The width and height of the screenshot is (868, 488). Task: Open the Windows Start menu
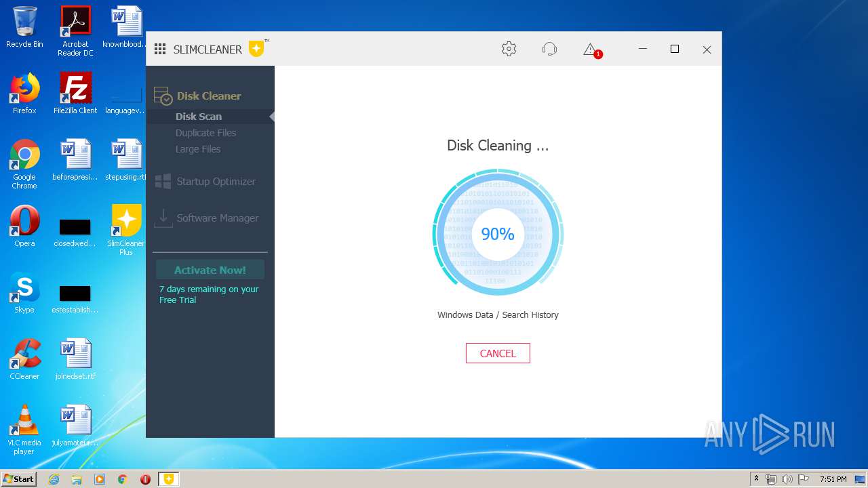pos(19,479)
